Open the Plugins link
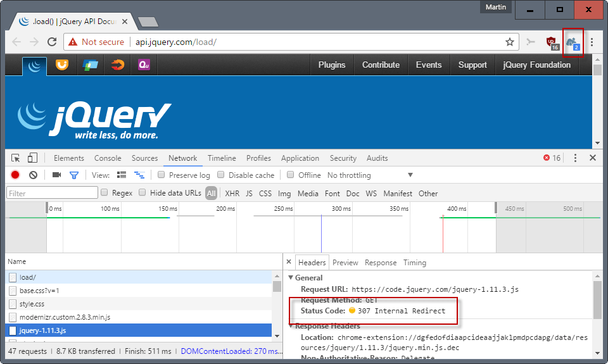Image resolution: width=608 pixels, height=364 pixels. (x=332, y=65)
